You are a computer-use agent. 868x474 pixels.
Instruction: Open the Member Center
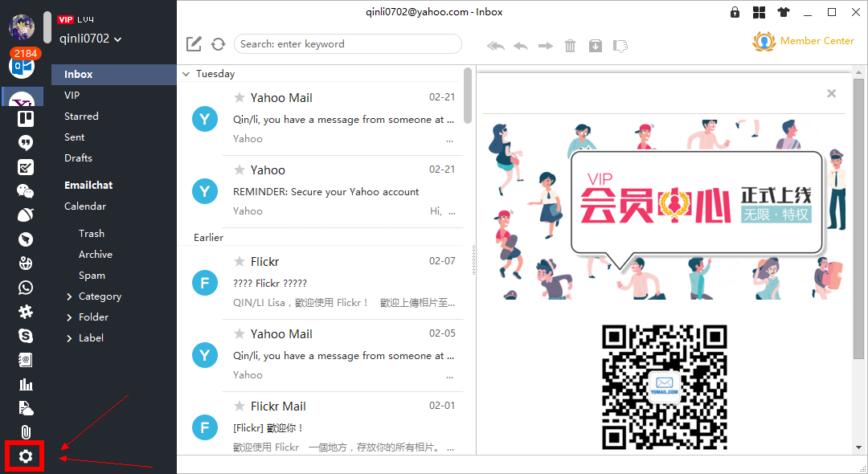804,40
